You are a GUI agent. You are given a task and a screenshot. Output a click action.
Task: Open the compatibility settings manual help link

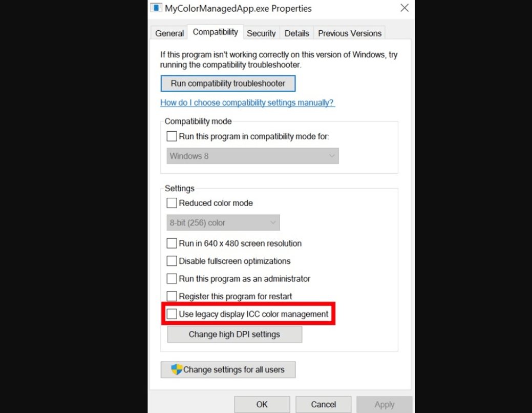click(x=247, y=102)
